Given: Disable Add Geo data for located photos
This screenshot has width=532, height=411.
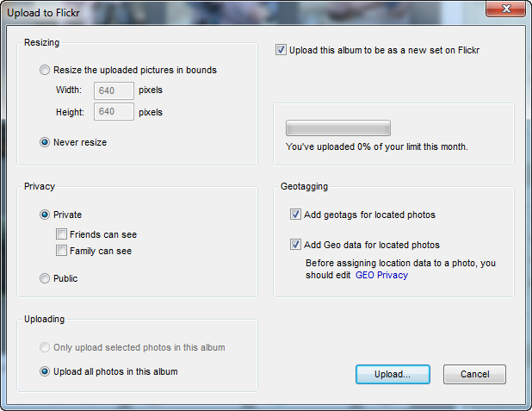Looking at the screenshot, I should coord(295,245).
